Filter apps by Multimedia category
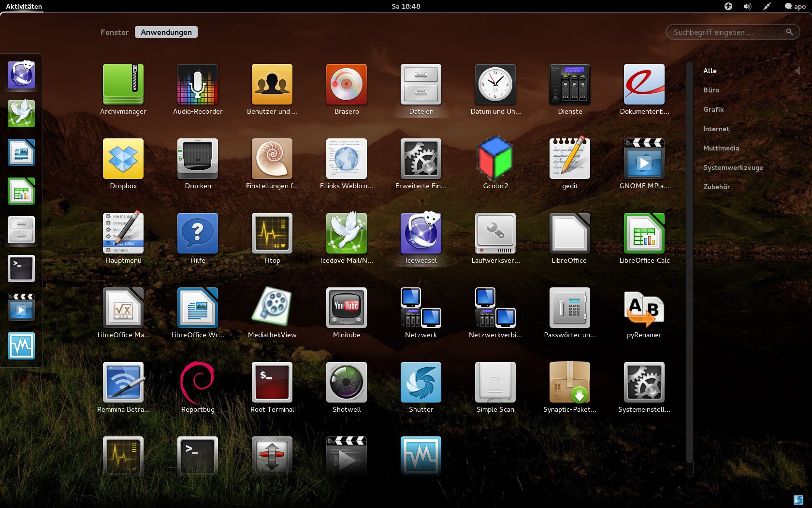The width and height of the screenshot is (812, 508). (x=721, y=149)
